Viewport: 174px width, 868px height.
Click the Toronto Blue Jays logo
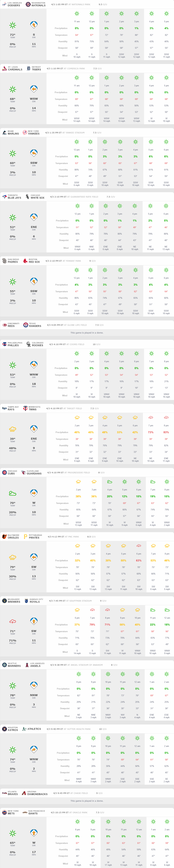point(4,197)
